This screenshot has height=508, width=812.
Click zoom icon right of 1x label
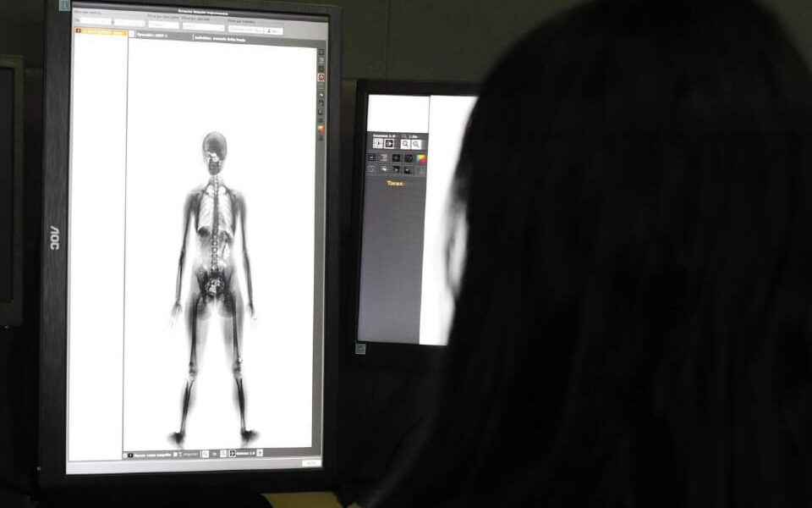(x=223, y=454)
